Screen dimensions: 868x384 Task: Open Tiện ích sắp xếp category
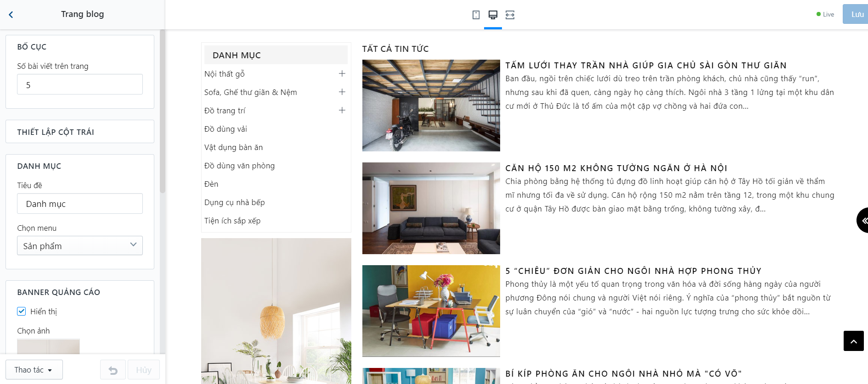232,221
